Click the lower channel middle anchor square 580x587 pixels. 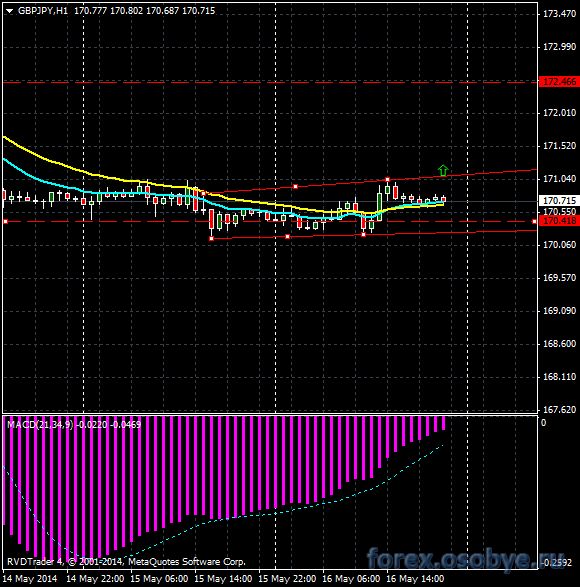[x=287, y=237]
